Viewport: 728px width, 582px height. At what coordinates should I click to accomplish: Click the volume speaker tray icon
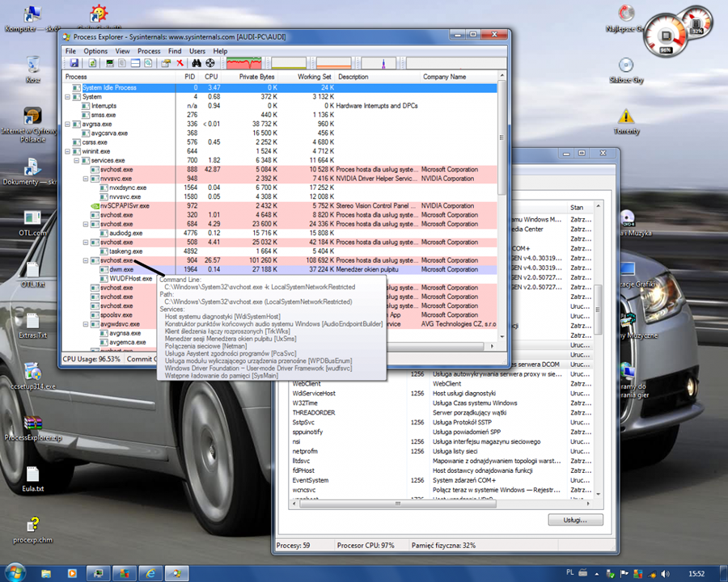[666, 574]
